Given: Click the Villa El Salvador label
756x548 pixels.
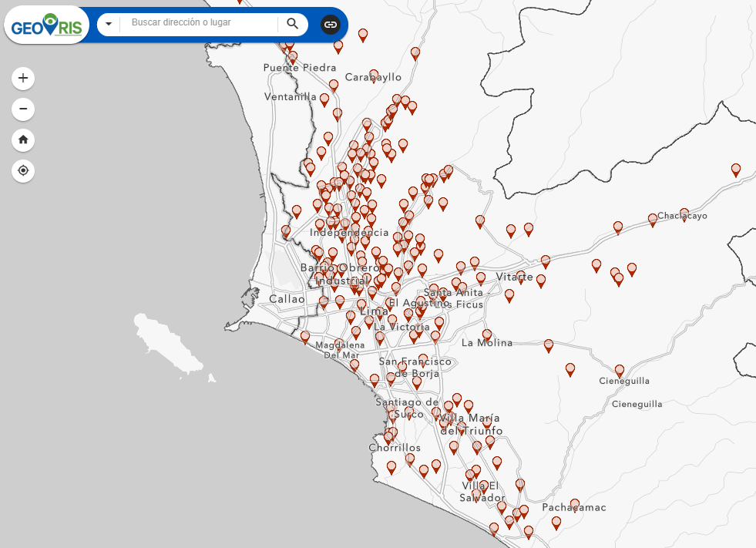Looking at the screenshot, I should pos(482,492).
